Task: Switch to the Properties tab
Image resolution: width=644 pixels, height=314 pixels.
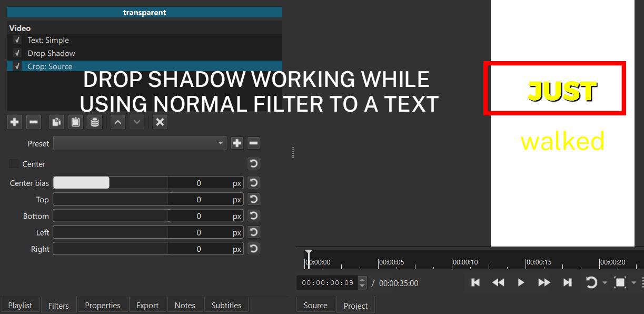Action: pyautogui.click(x=103, y=306)
